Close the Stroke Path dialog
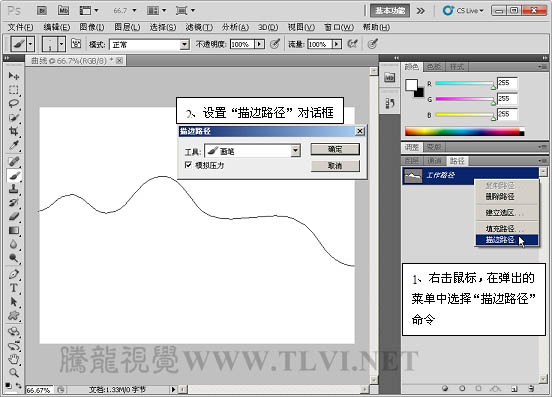 click(359, 131)
